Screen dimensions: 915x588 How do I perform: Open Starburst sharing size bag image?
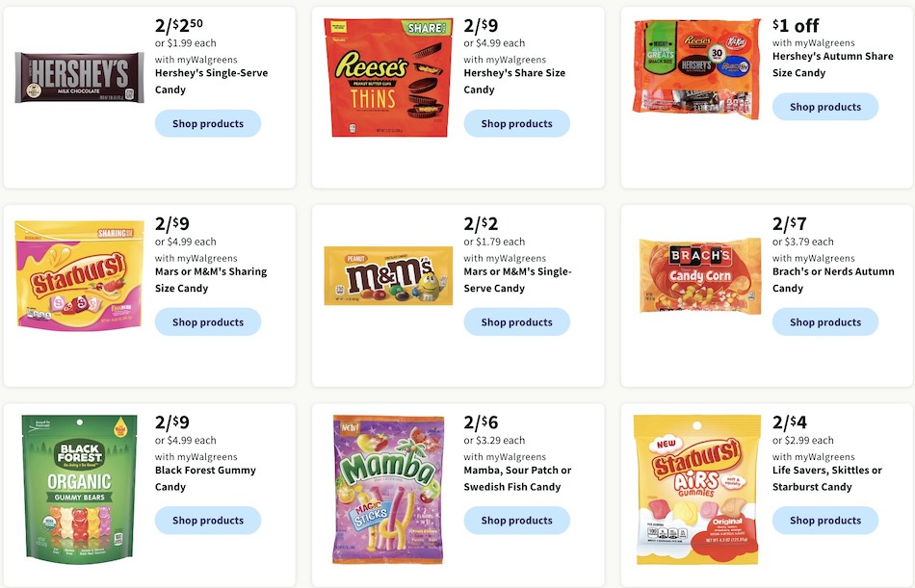tap(79, 276)
